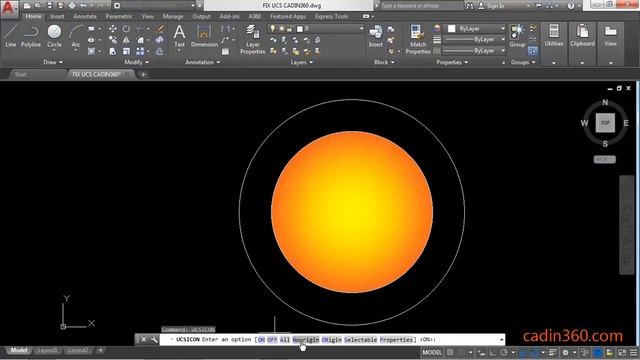Click the Erase tool icon
The image size is (640, 360).
tap(160, 29)
